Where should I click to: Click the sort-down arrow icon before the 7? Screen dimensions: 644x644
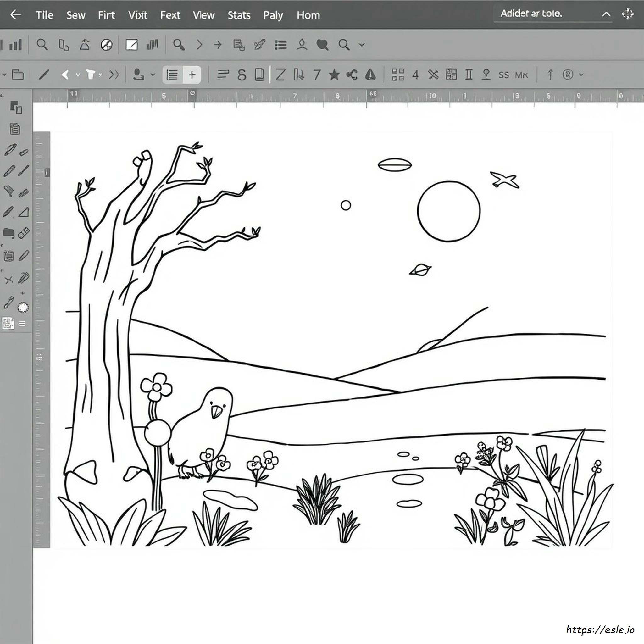(x=299, y=75)
